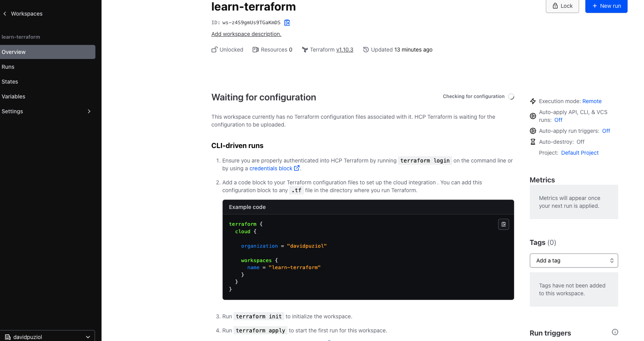
Task: Click the organization = "davidpuziol" code line
Action: [284, 246]
